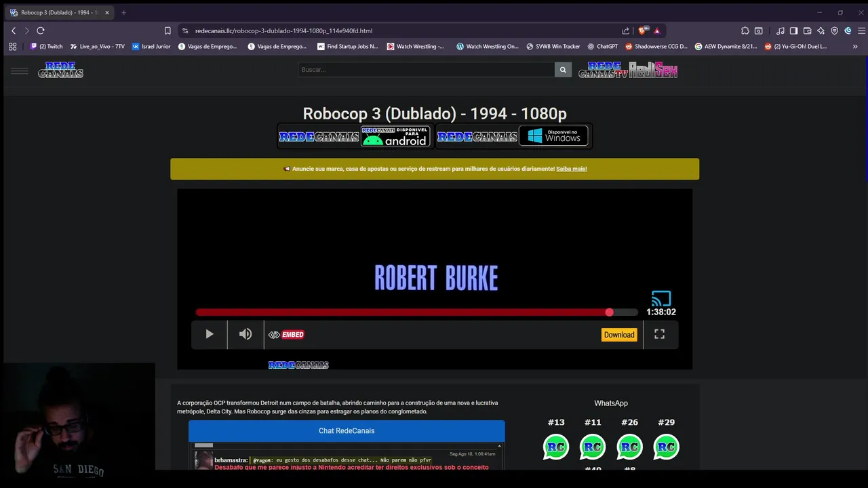Click the address bar URL

tap(283, 30)
